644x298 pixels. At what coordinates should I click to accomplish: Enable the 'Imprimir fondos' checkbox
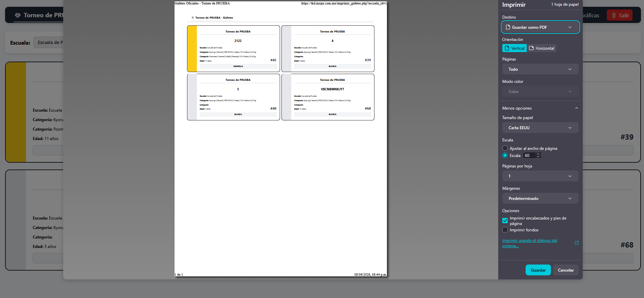coord(505,230)
